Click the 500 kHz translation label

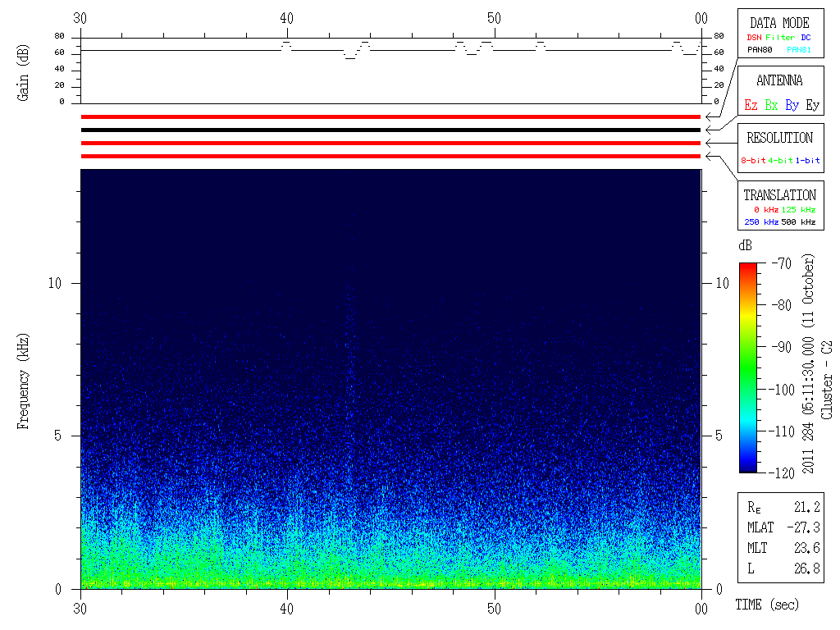coord(799,222)
